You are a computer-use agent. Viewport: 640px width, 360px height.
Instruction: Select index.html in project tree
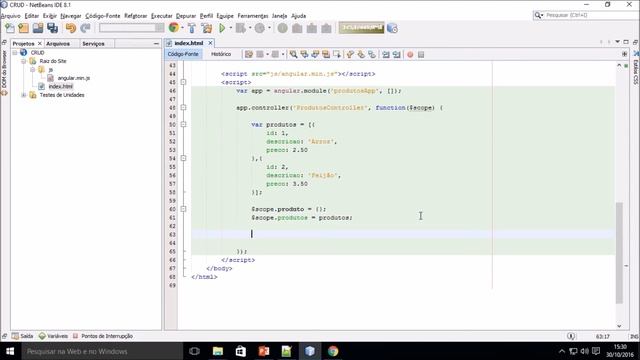[x=60, y=87]
